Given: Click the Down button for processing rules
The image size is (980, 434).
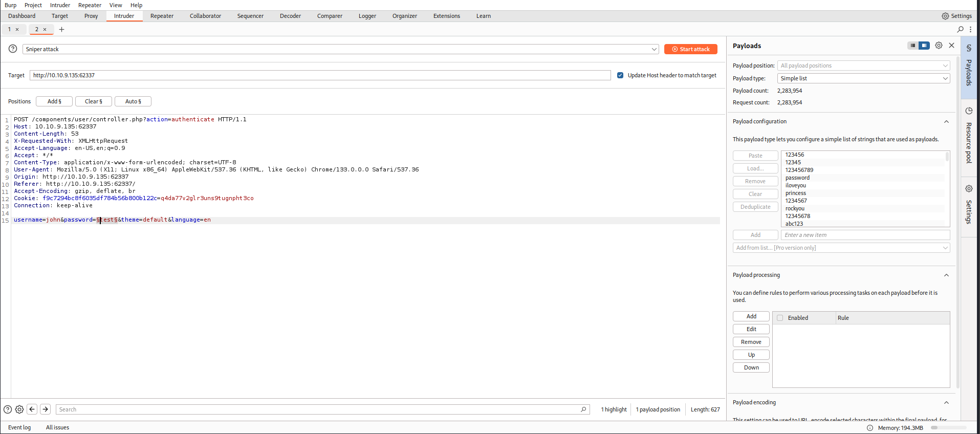Looking at the screenshot, I should point(751,367).
